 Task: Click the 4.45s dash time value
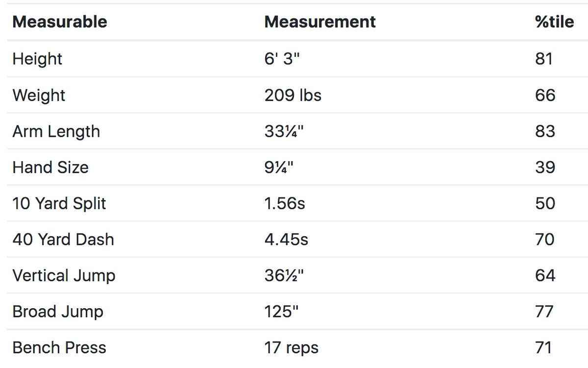pos(286,240)
